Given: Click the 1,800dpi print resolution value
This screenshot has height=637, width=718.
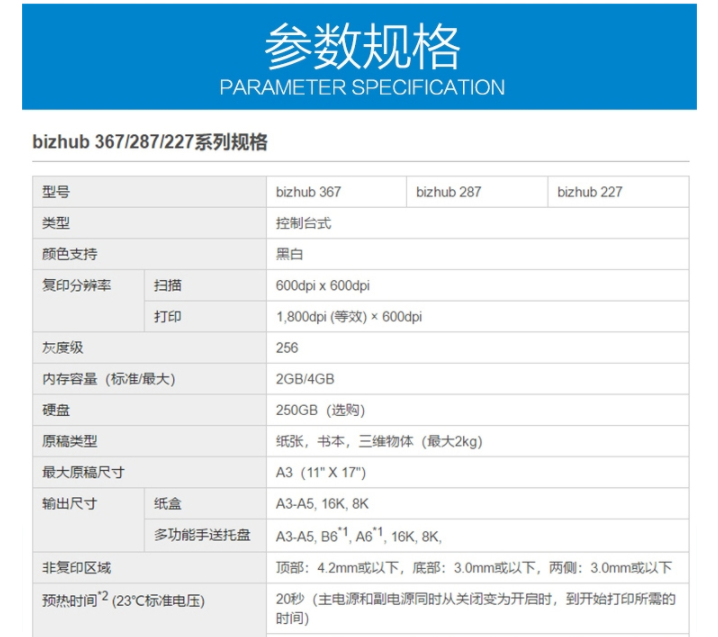Looking at the screenshot, I should 349,317.
